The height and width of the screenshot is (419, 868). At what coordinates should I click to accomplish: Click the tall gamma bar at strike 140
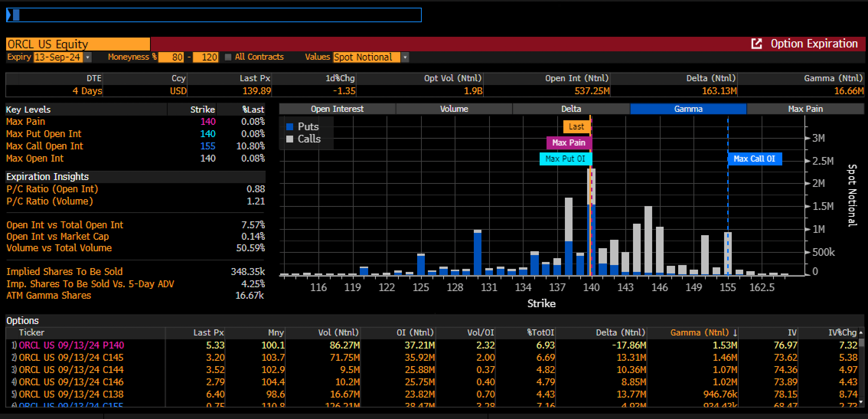591,222
